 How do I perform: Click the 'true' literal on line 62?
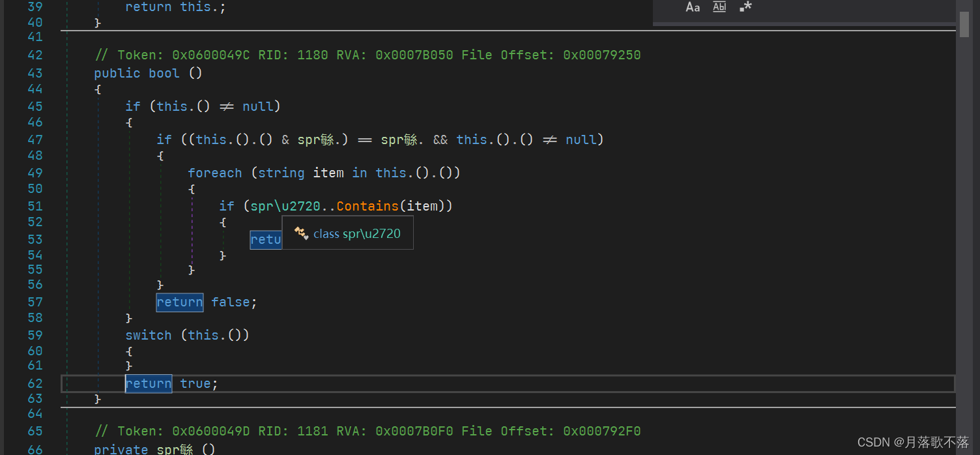[x=195, y=383]
